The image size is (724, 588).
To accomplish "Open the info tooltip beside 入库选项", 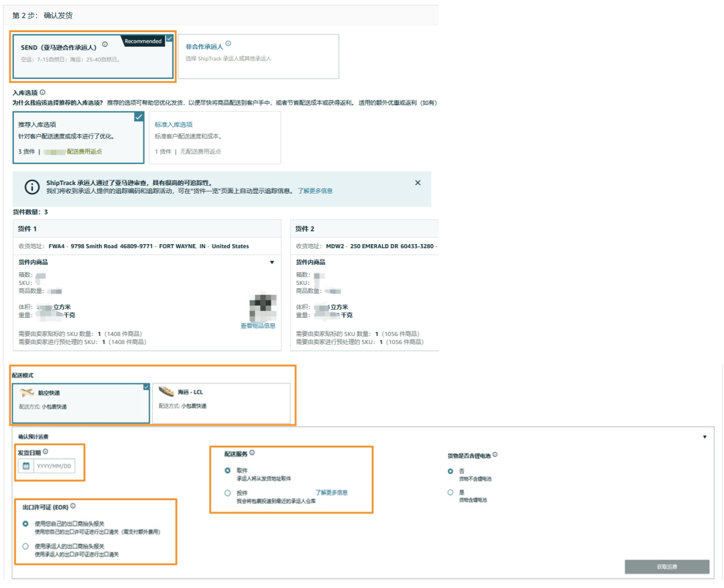I will [42, 93].
